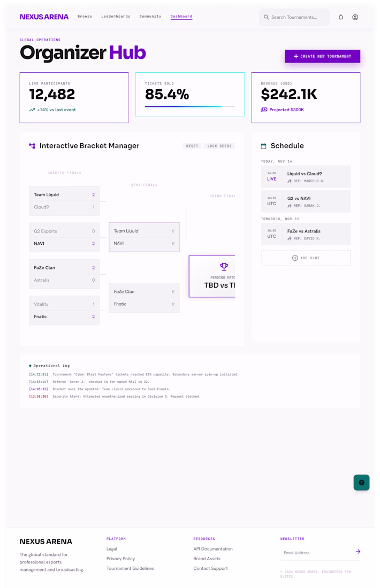Open the Privacy Policy footer link

(120, 559)
